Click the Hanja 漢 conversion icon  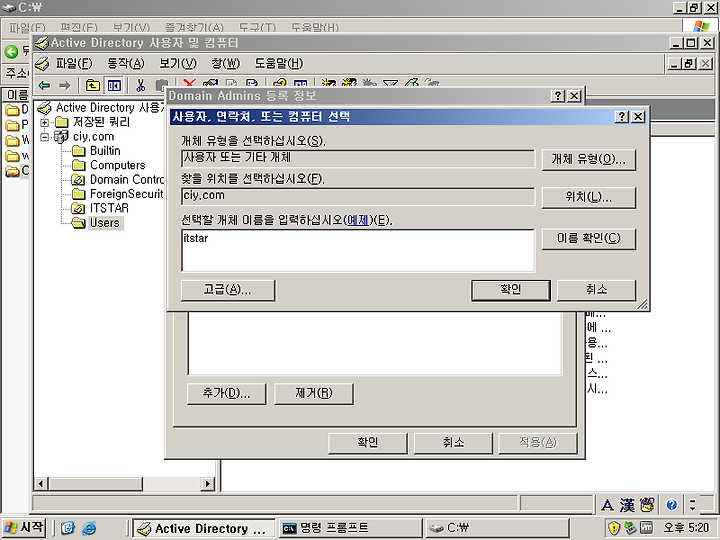click(x=627, y=505)
